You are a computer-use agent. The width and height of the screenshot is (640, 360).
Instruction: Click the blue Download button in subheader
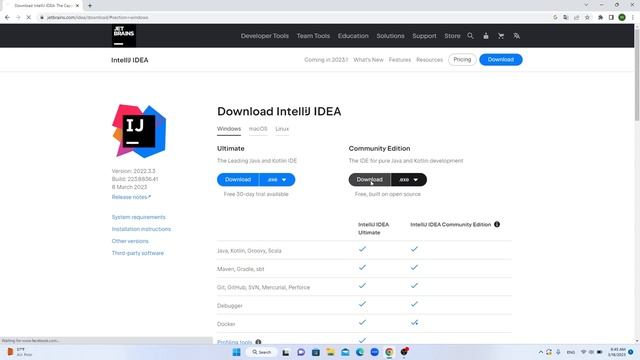[501, 60]
